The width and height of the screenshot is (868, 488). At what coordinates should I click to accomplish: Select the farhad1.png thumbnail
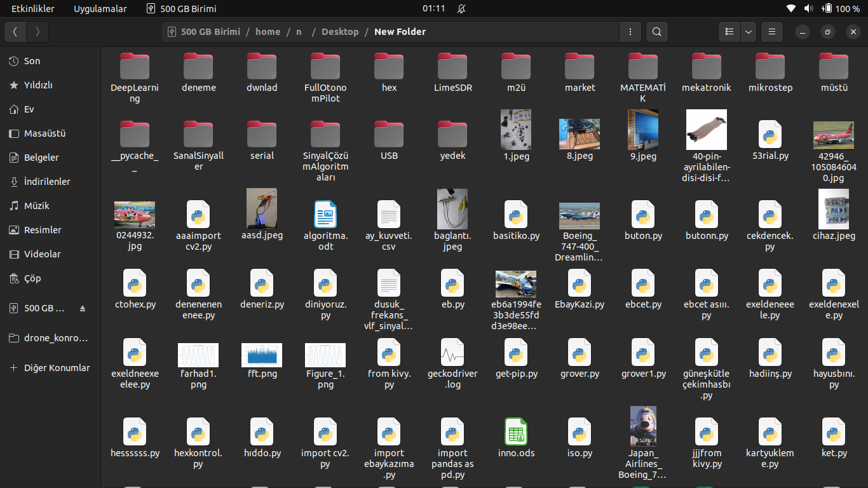click(x=198, y=355)
